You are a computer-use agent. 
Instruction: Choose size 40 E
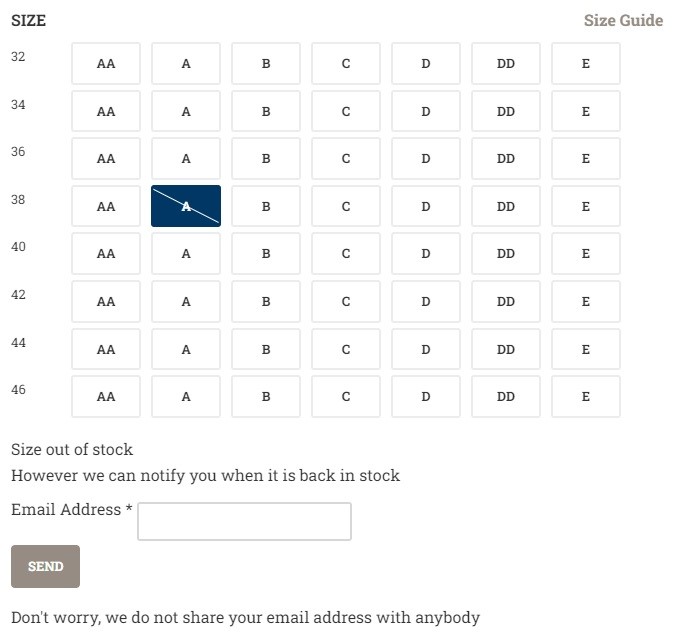(586, 254)
